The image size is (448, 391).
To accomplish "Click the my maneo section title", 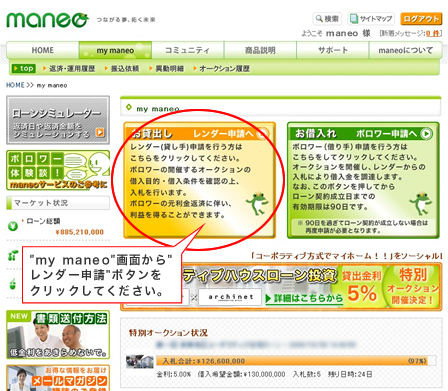I will click(x=158, y=109).
